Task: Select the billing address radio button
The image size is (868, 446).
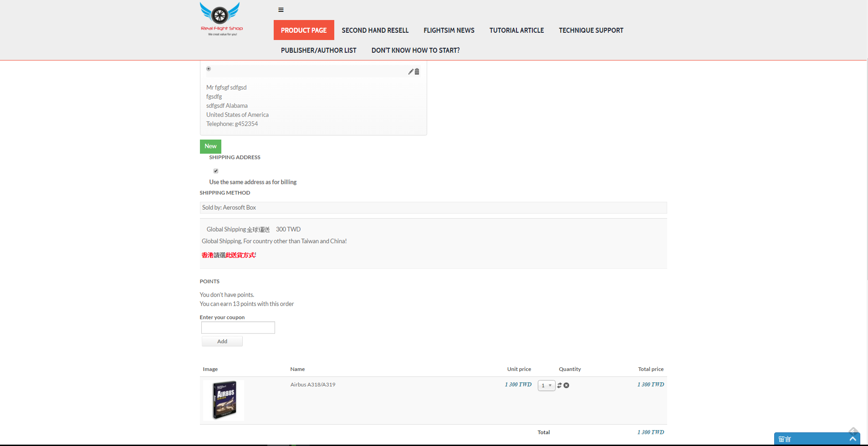Action: 209,69
